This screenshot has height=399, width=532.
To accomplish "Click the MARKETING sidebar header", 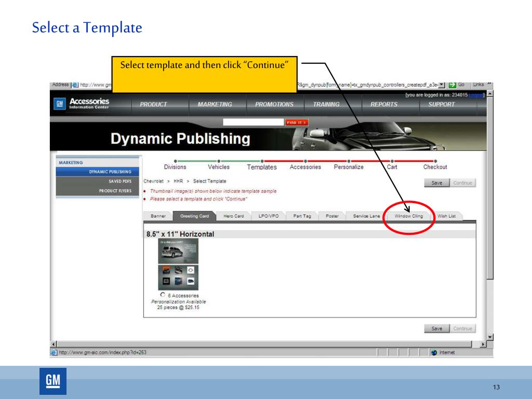I will pos(71,163).
